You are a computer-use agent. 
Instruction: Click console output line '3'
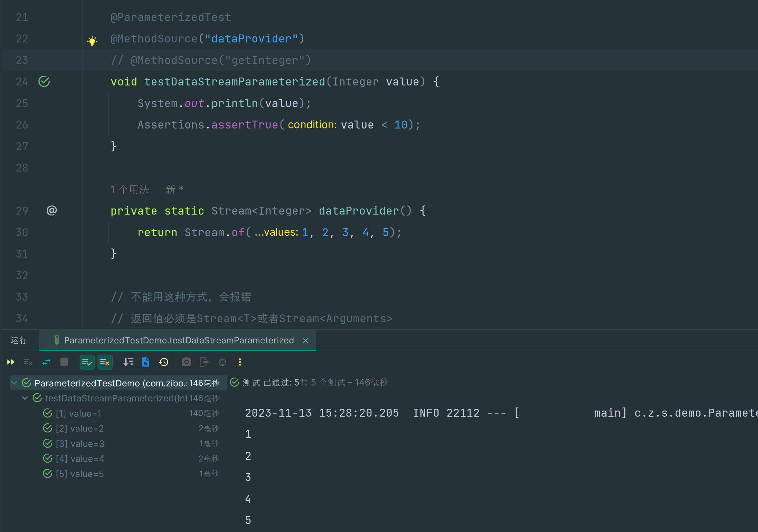point(248,477)
